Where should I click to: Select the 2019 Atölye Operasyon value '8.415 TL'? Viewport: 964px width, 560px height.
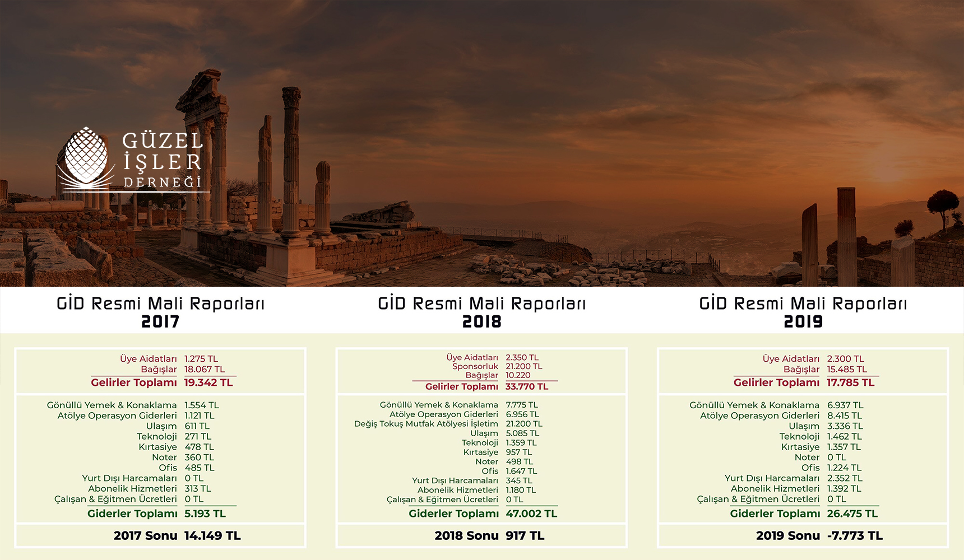845,416
